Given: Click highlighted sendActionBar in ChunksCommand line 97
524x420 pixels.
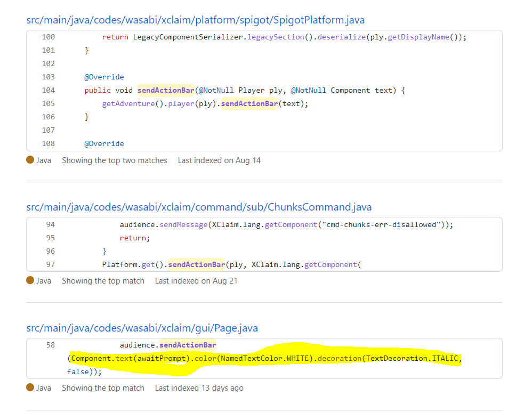Looking at the screenshot, I should click(197, 265).
